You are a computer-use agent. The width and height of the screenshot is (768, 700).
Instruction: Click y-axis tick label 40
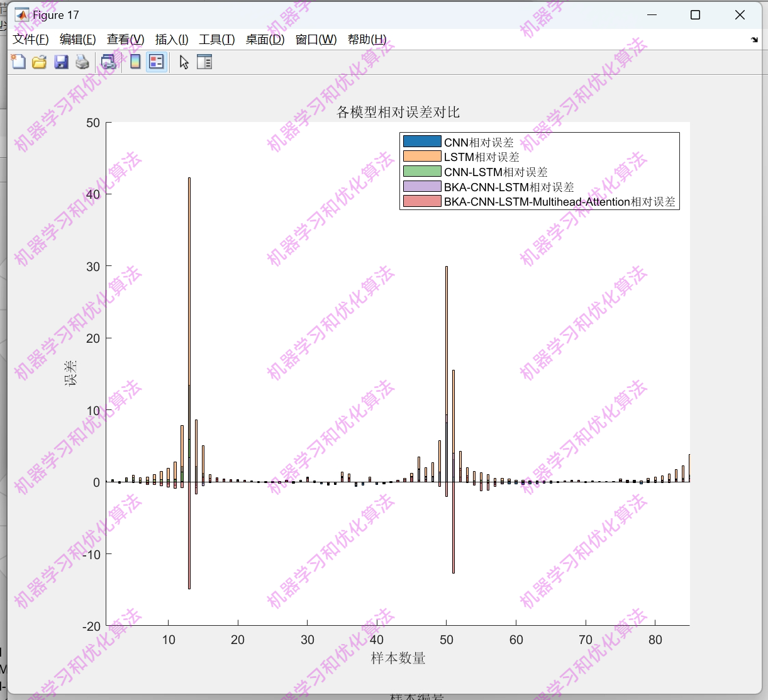93,194
